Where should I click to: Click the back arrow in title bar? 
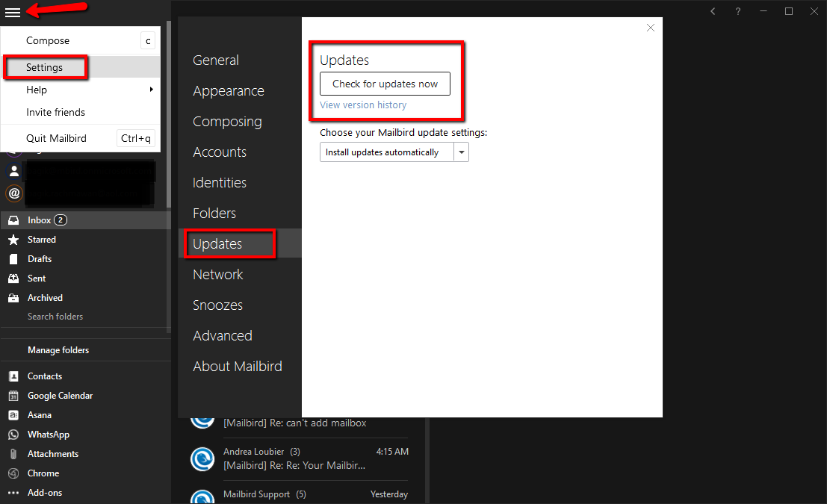[713, 11]
